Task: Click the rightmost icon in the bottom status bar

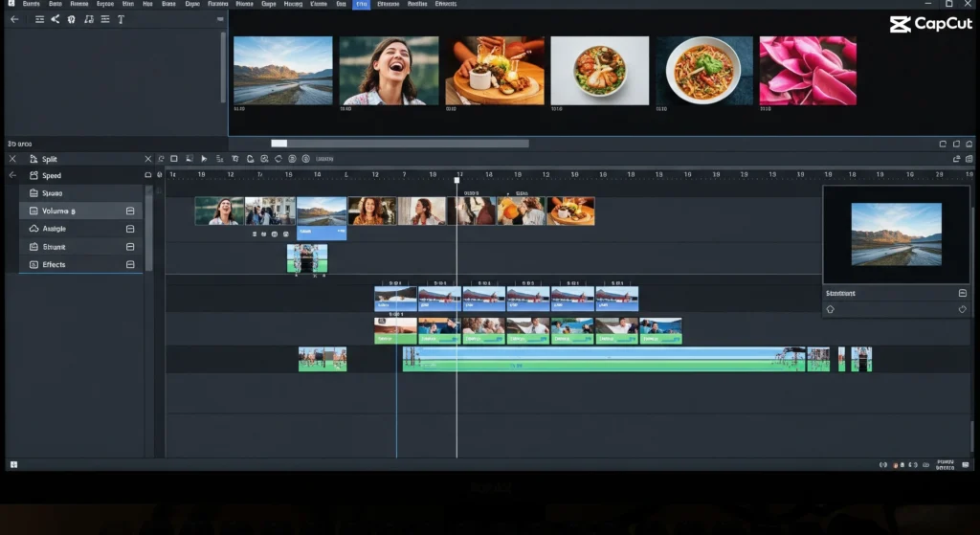Action: (966, 465)
